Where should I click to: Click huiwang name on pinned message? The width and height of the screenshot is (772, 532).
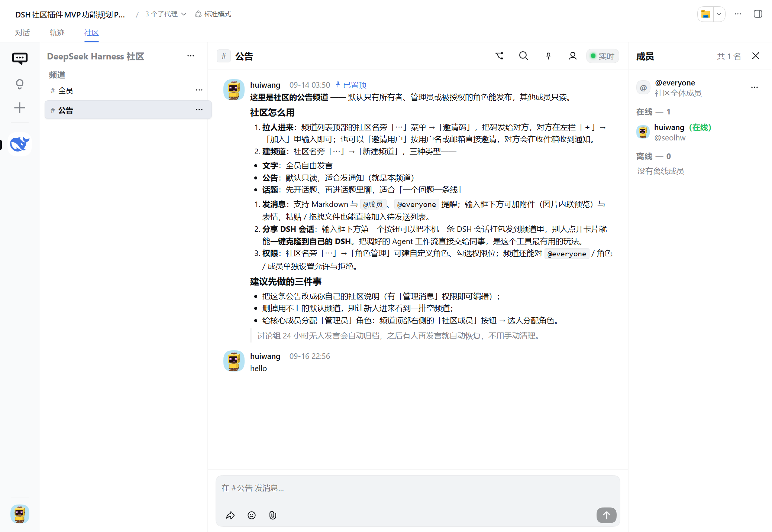265,85
